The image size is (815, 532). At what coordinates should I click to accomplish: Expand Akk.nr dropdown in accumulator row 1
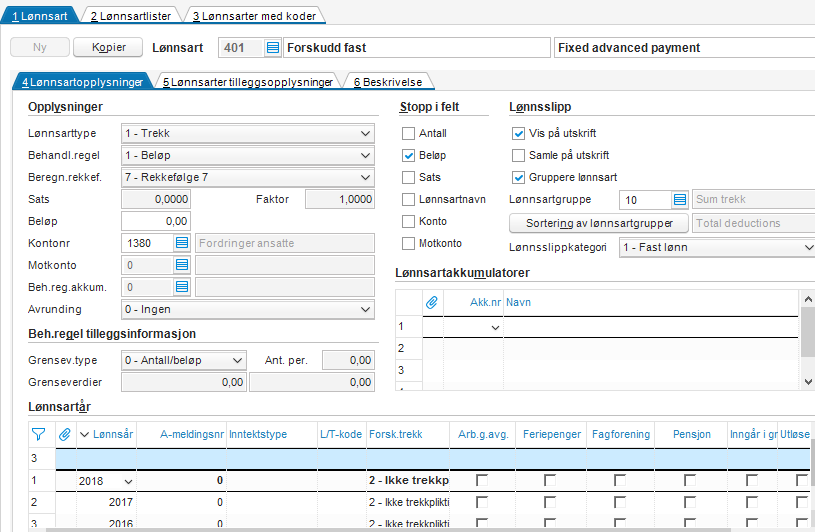pos(495,327)
